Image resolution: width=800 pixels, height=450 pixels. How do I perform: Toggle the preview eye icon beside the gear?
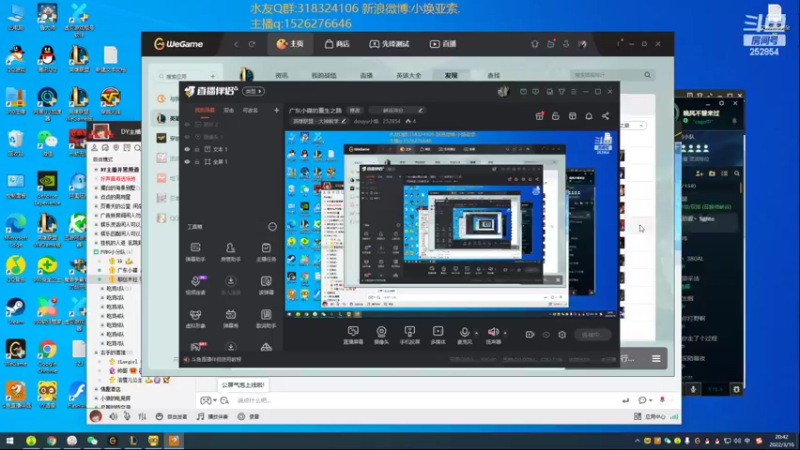[x=546, y=335]
